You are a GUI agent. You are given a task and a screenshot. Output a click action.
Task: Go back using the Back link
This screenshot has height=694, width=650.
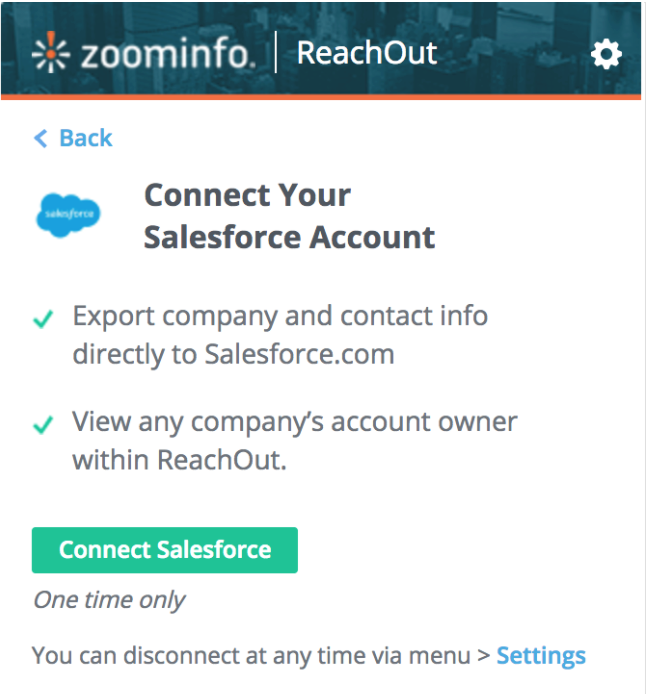coord(73,138)
